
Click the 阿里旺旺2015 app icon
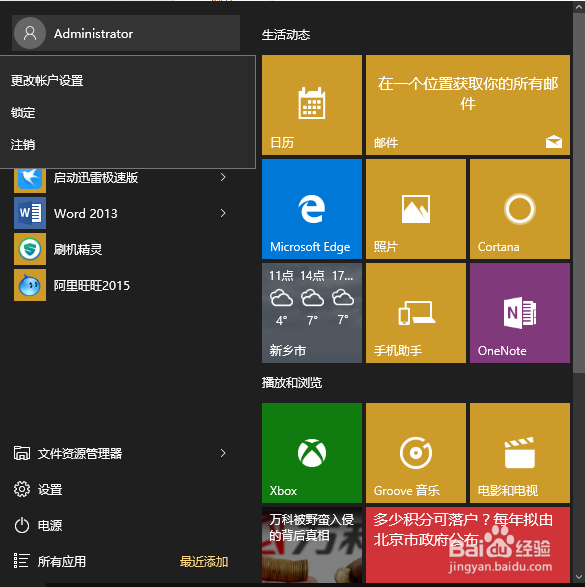tap(30, 285)
